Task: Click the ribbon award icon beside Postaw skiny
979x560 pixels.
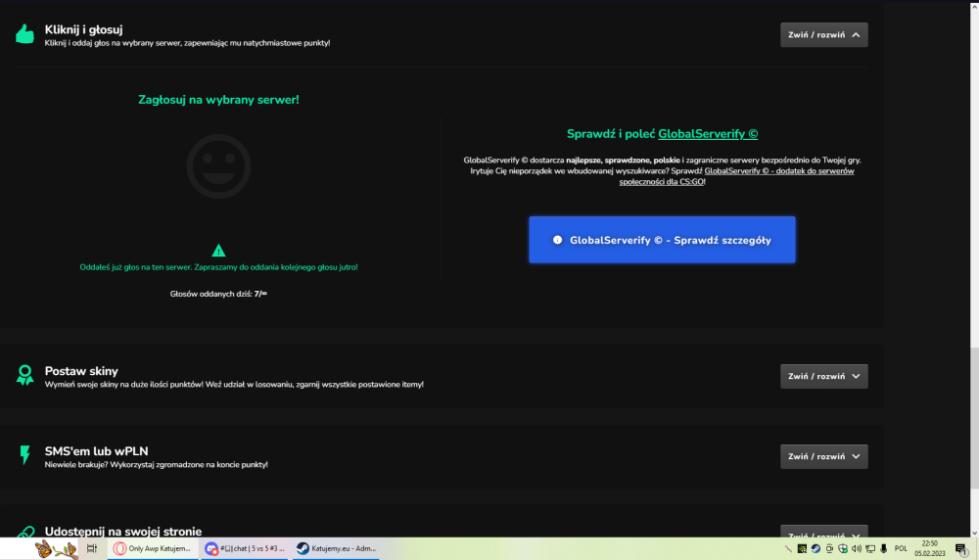Action: [x=25, y=375]
